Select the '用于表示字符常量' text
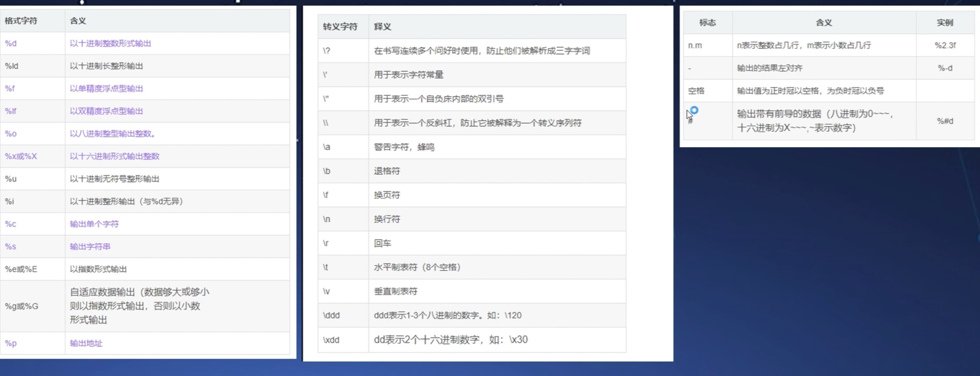Image resolution: width=980 pixels, height=376 pixels. point(409,75)
